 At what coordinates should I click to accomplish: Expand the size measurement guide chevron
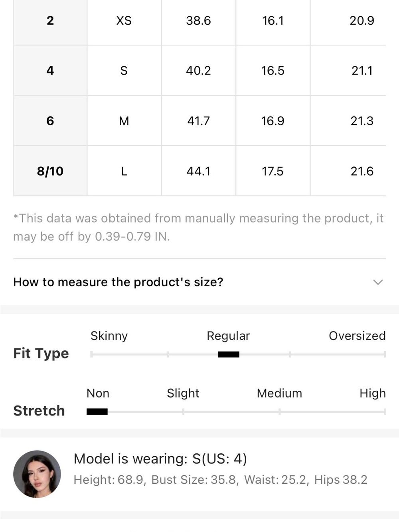click(377, 282)
